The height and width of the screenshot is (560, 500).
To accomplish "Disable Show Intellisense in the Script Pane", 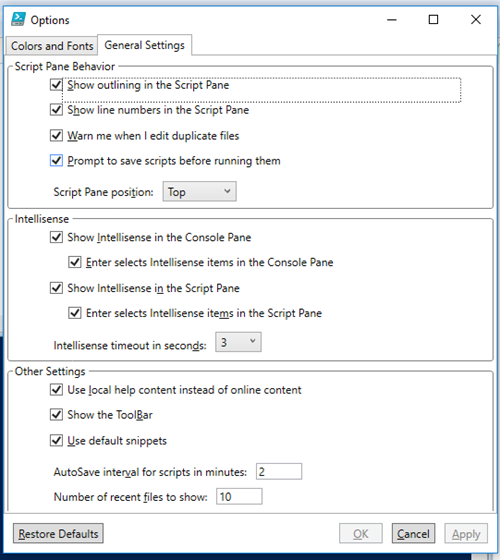I will (x=56, y=288).
